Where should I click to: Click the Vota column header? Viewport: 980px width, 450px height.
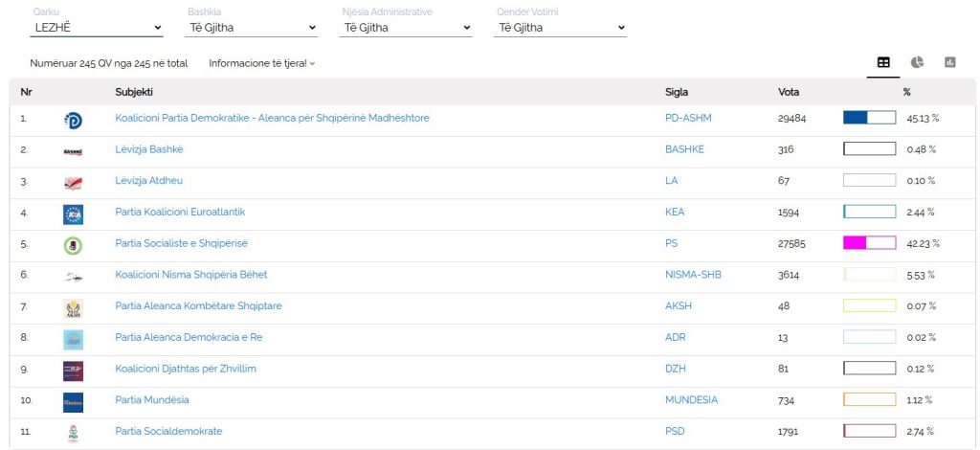789,92
